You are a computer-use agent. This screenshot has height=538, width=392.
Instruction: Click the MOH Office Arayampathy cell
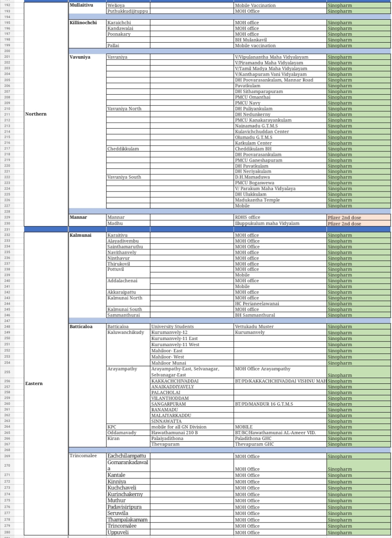(x=280, y=372)
